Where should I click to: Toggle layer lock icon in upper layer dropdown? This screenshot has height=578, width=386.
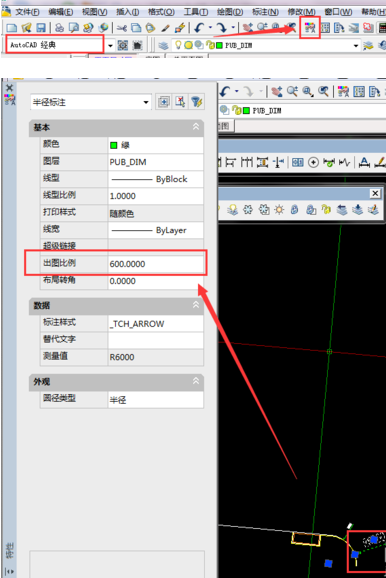[210, 45]
